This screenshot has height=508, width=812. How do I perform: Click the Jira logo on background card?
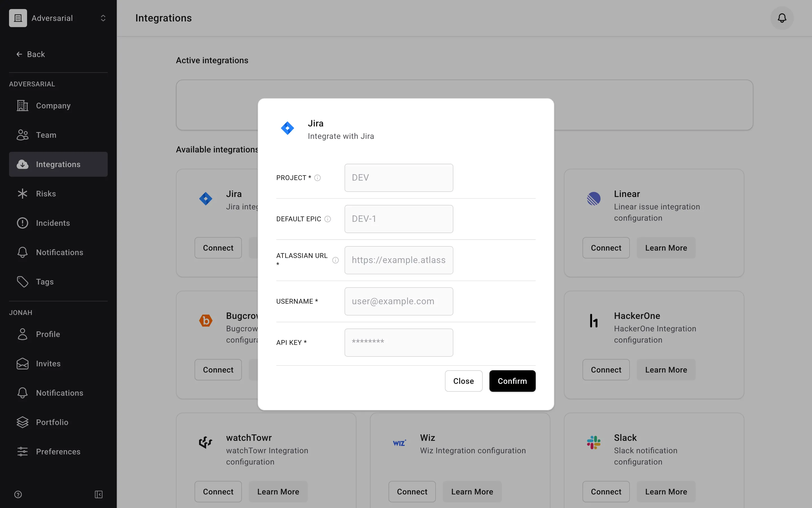(206, 199)
